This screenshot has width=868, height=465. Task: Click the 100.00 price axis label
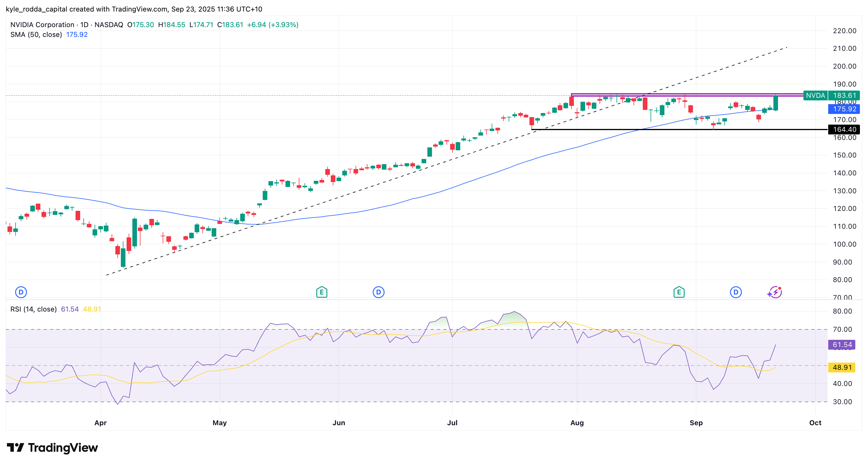(844, 244)
